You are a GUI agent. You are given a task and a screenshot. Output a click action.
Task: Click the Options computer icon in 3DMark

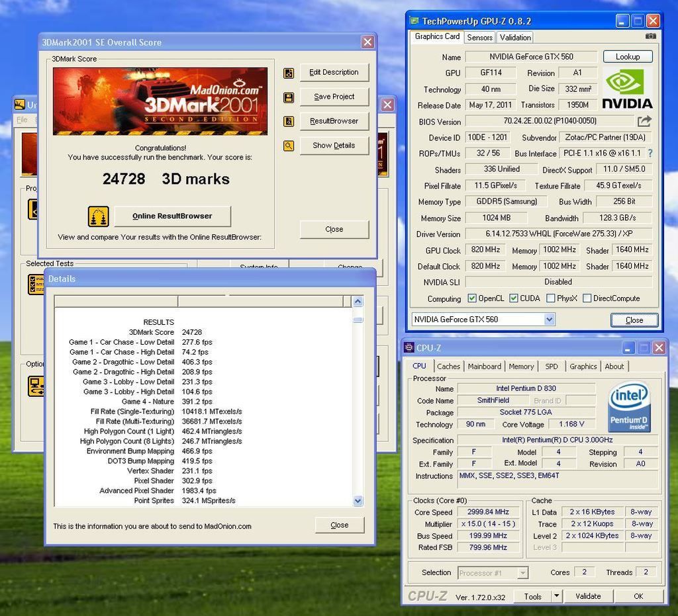(36, 386)
